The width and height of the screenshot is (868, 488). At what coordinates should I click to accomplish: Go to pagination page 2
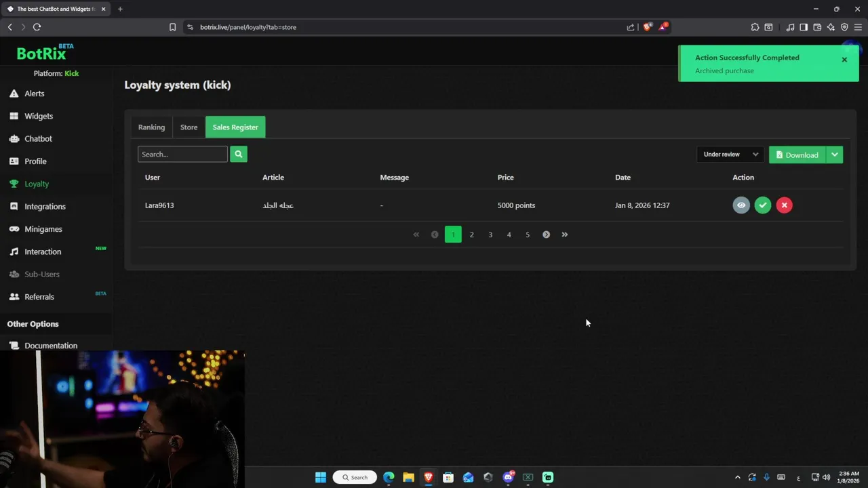pos(472,235)
